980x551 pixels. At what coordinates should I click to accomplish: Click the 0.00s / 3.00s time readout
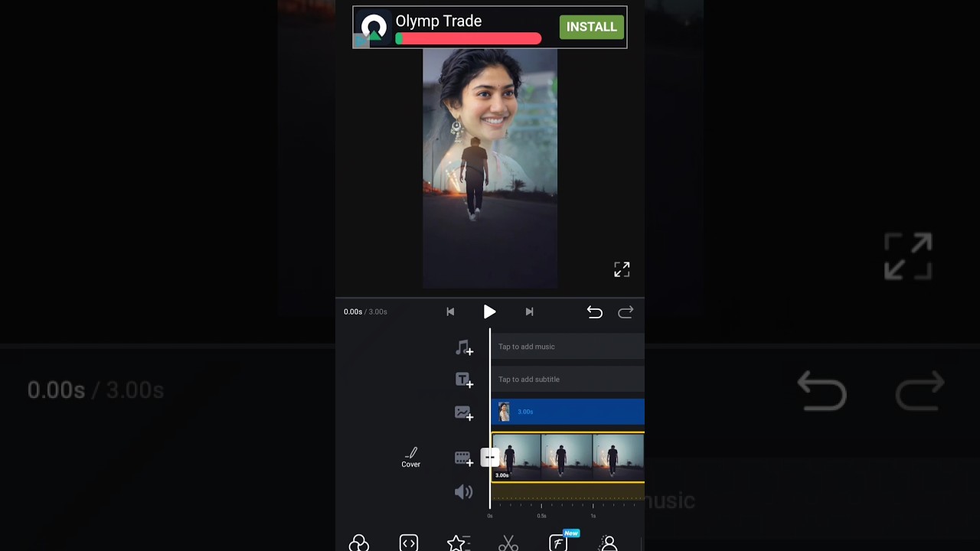click(365, 311)
